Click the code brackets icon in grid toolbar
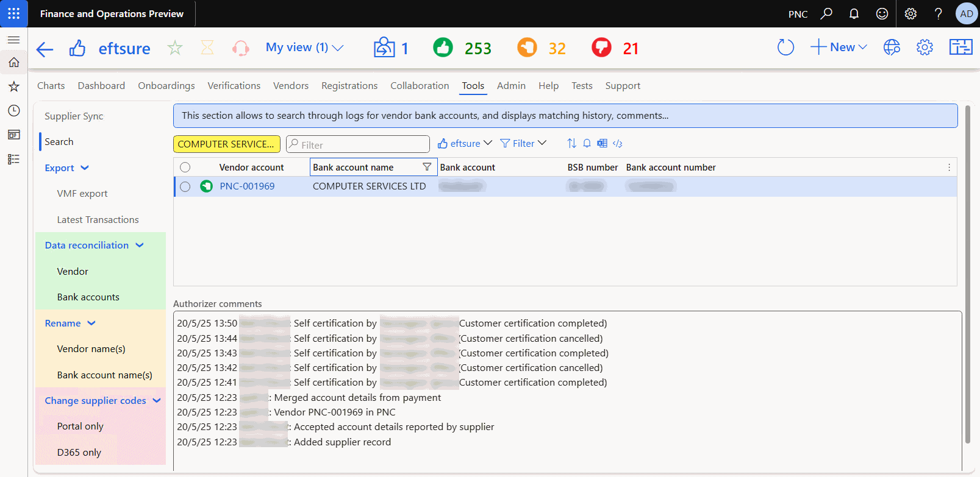The image size is (980, 477). pos(618,143)
